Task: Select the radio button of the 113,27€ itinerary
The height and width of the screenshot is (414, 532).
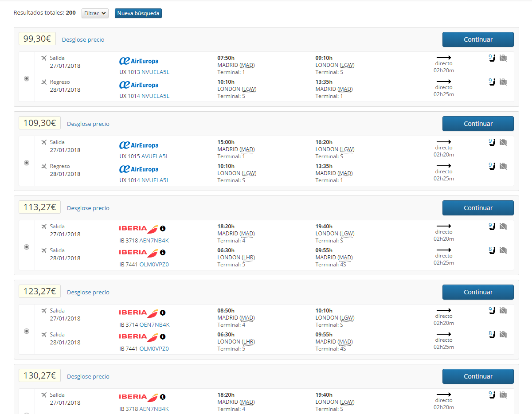Action: click(x=27, y=247)
